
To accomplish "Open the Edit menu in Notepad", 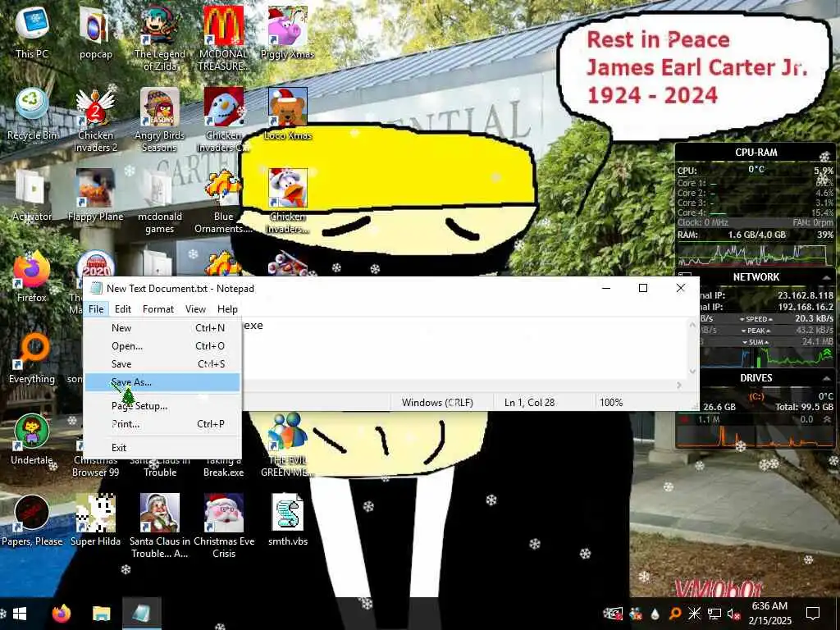I will [123, 309].
